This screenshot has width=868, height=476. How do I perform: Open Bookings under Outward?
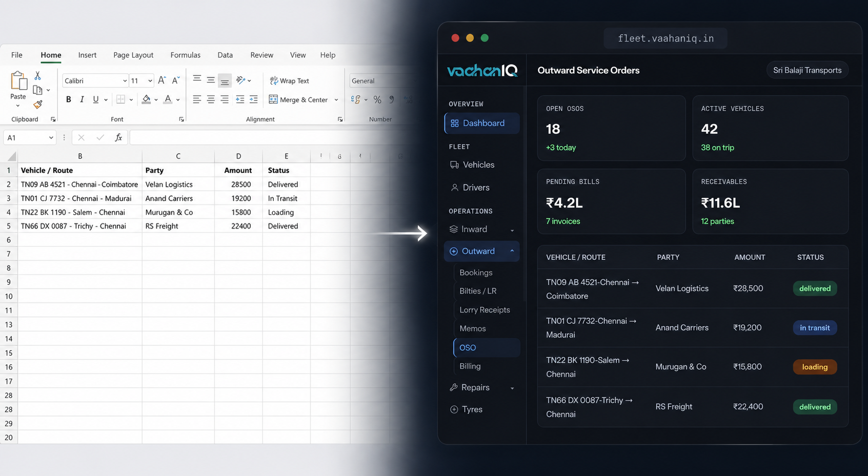coord(476,273)
